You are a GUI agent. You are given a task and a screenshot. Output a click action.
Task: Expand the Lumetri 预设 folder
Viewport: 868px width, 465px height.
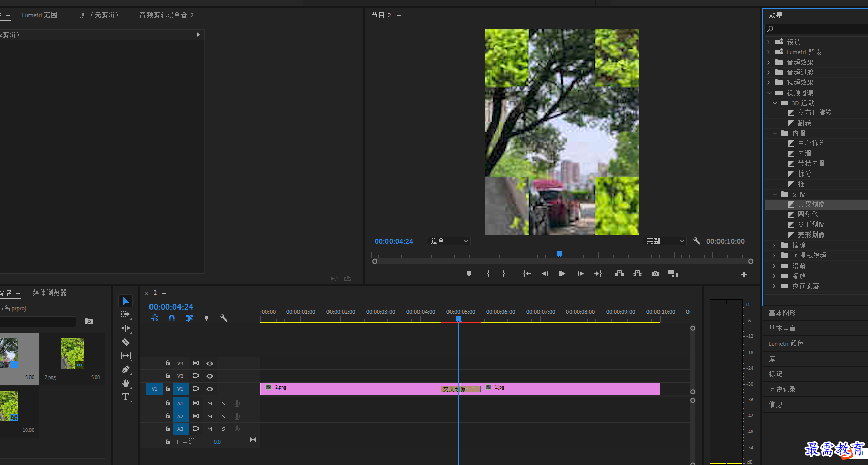pyautogui.click(x=769, y=52)
